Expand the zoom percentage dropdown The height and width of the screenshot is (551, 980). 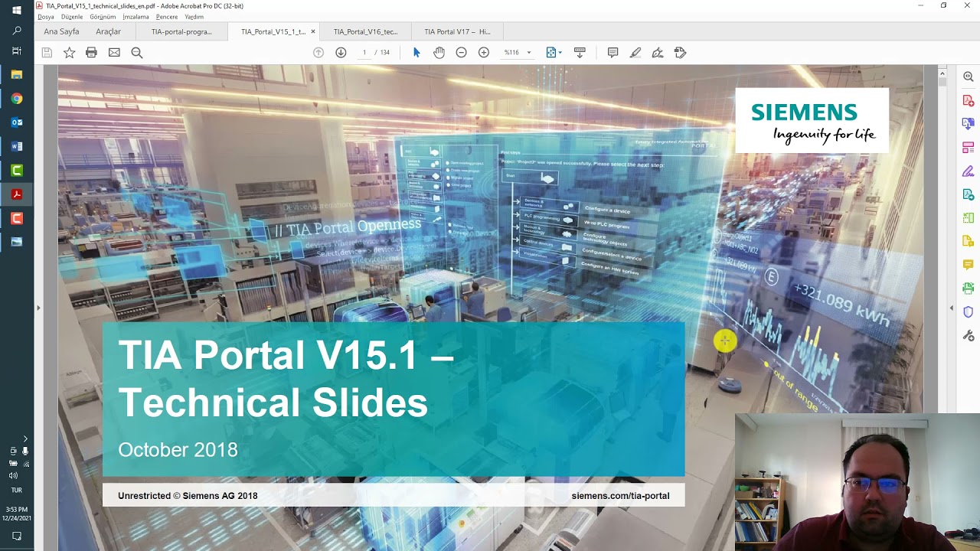[x=528, y=53]
